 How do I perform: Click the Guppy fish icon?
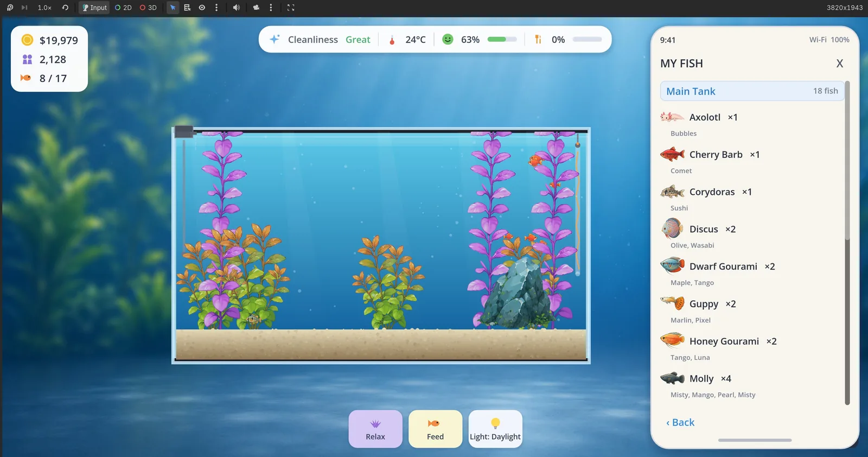672,303
